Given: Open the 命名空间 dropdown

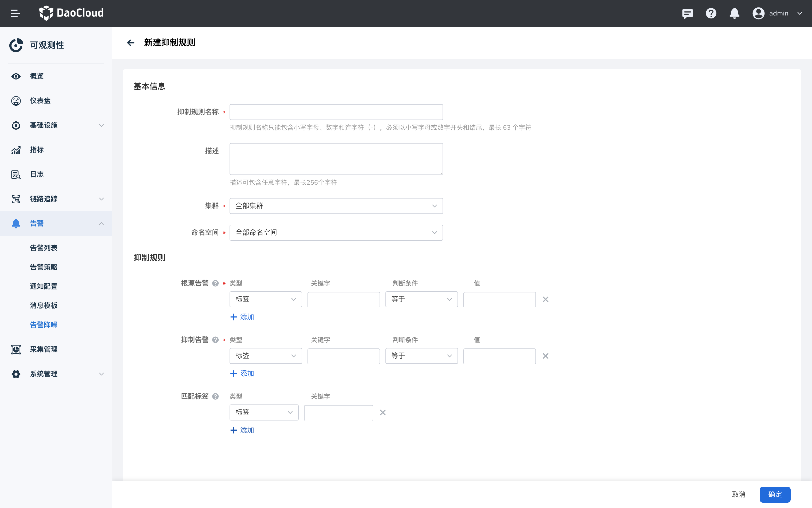Looking at the screenshot, I should (336, 232).
